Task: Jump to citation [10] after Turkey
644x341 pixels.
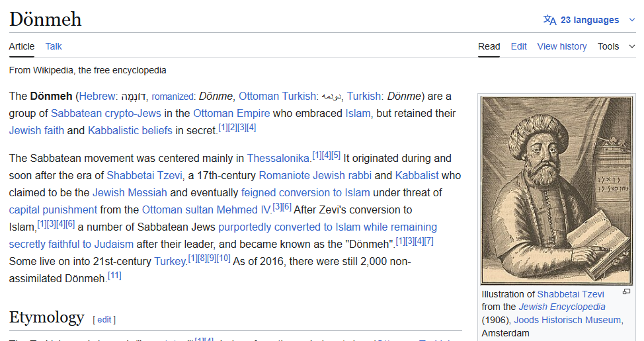Action: [x=223, y=258]
